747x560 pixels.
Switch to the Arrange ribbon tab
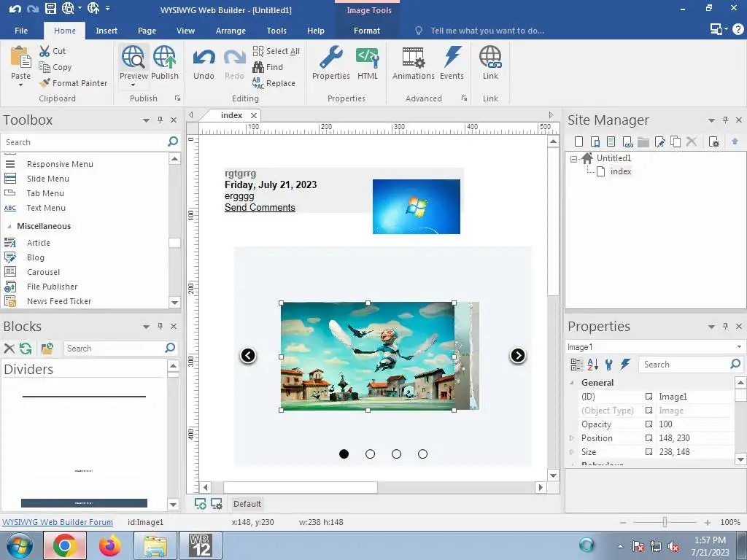point(231,31)
